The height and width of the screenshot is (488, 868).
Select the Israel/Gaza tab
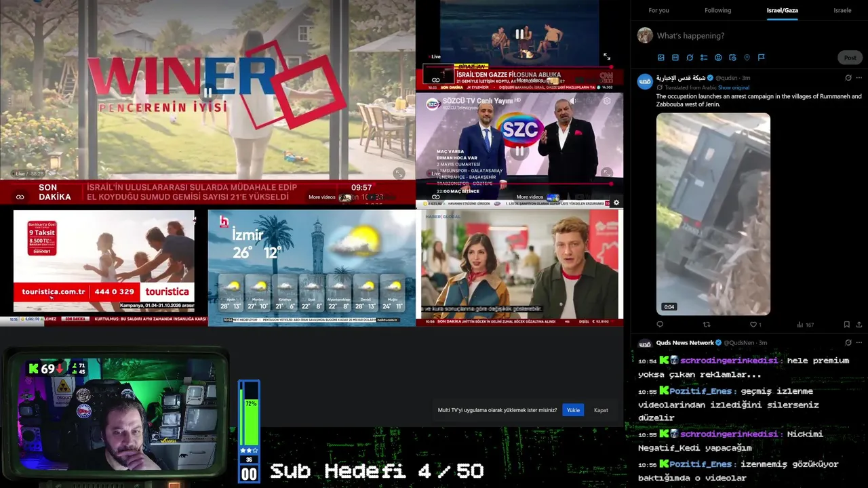pos(782,10)
